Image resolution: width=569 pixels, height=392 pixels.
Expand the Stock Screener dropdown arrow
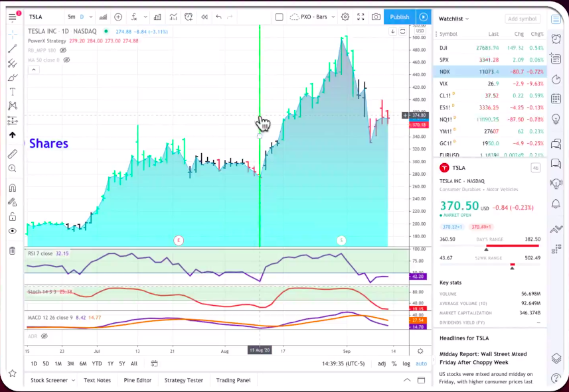pyautogui.click(x=73, y=380)
